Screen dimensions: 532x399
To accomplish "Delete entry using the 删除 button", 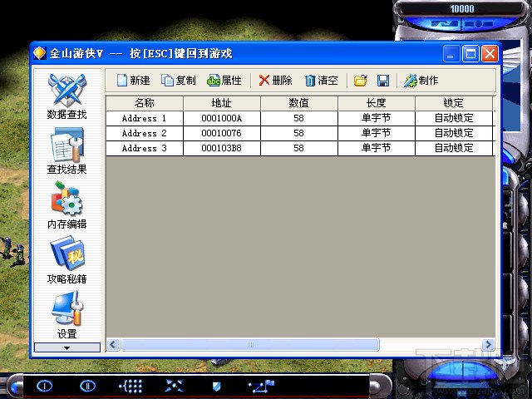I will pyautogui.click(x=275, y=81).
